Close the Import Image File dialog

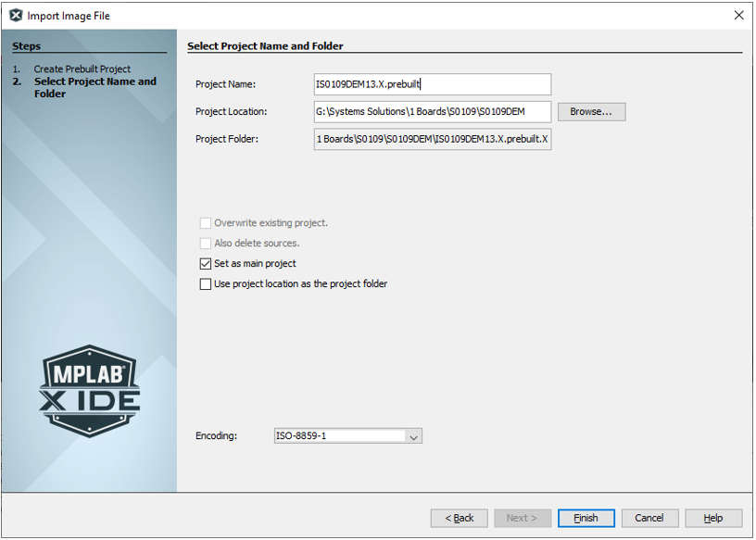(x=738, y=16)
